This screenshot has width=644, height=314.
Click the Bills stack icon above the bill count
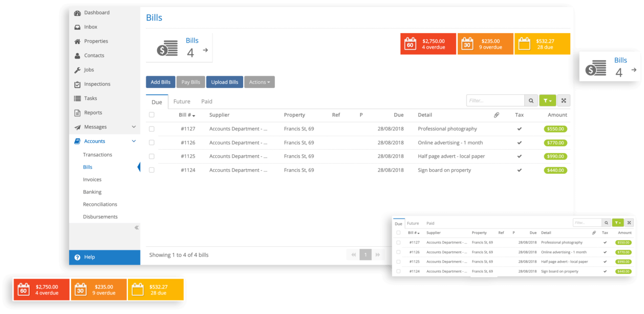click(x=167, y=47)
